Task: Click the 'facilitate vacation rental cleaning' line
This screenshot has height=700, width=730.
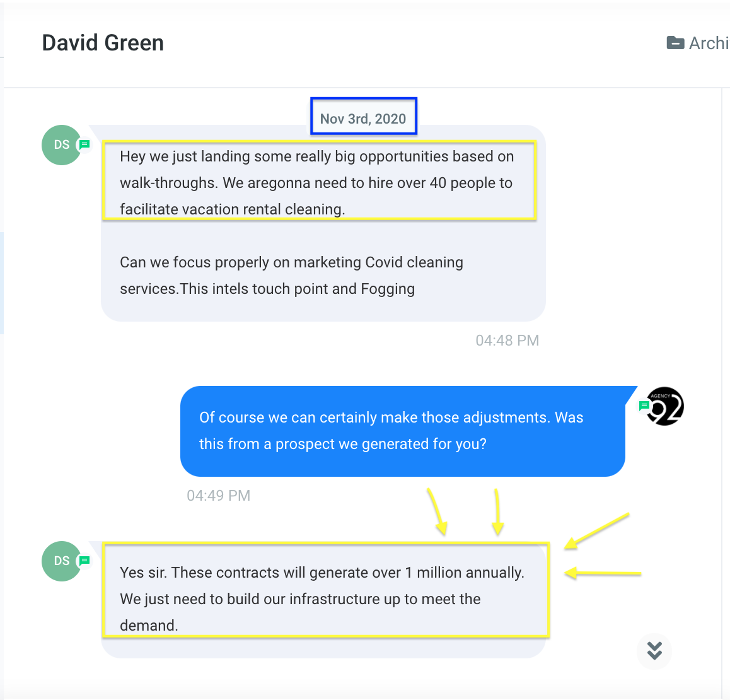Action: coord(233,209)
